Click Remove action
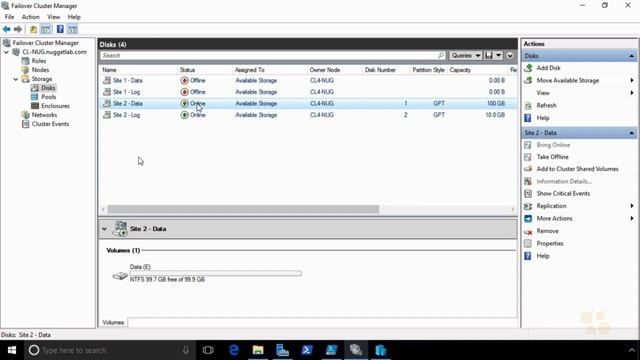Screen dimensions: 640x360 pyautogui.click(x=547, y=231)
